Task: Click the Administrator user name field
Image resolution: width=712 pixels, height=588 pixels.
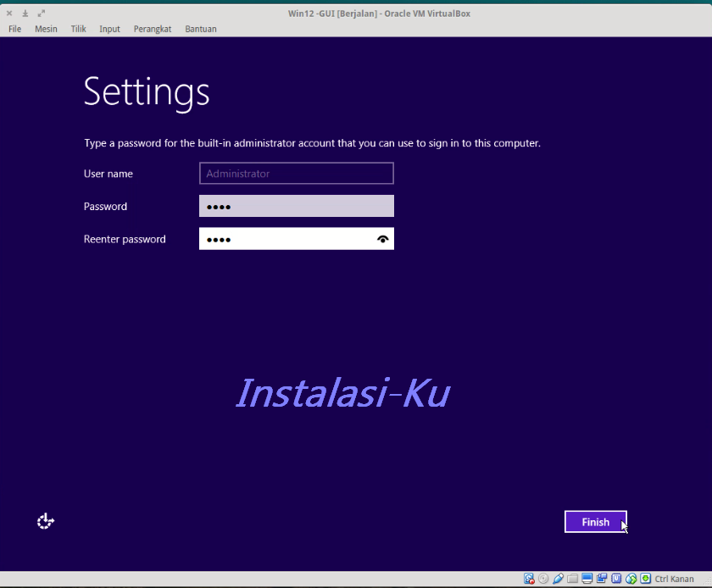Action: [296, 173]
